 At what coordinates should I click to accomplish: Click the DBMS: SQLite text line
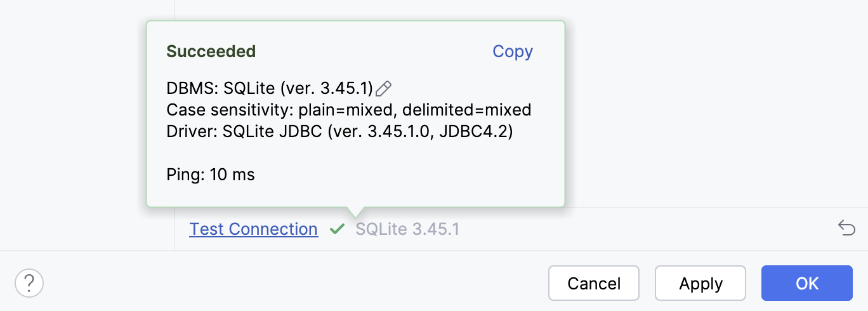pos(270,89)
